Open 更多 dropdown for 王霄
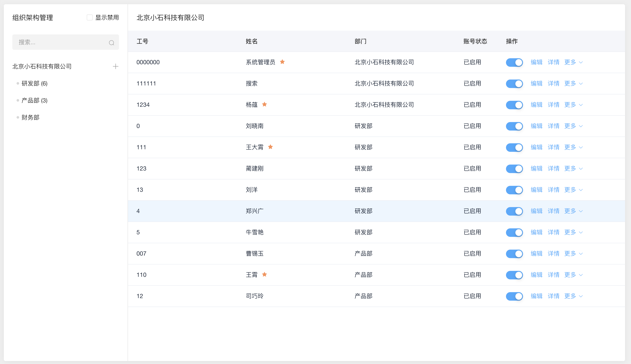 coord(574,275)
